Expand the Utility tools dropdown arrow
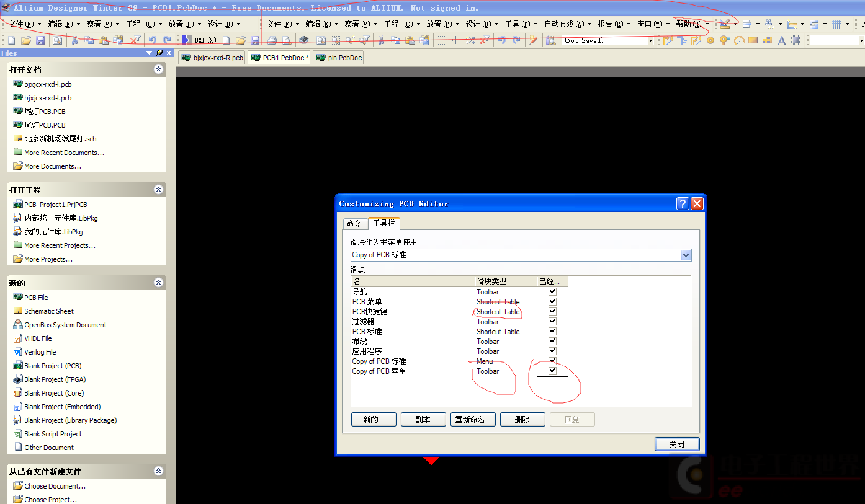The image size is (865, 504). [736, 24]
